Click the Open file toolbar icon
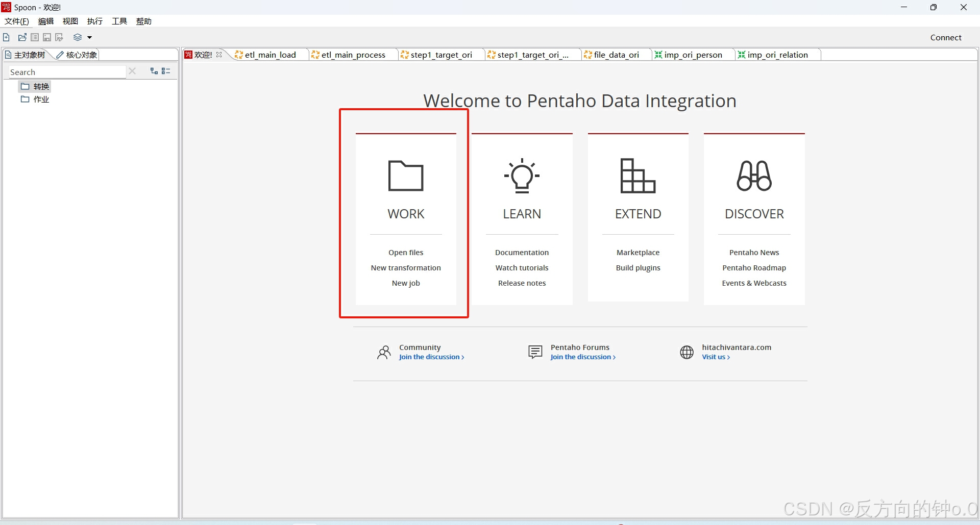 [x=22, y=37]
